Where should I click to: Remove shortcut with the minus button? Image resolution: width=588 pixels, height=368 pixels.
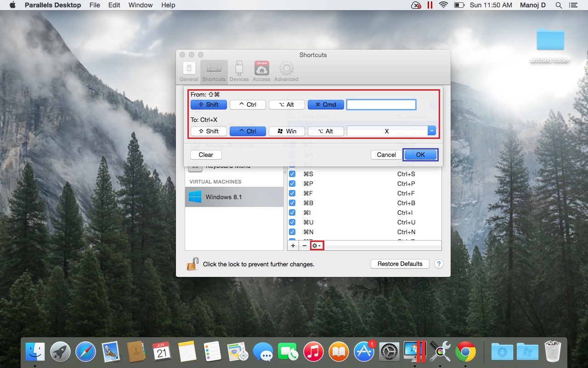(x=305, y=246)
